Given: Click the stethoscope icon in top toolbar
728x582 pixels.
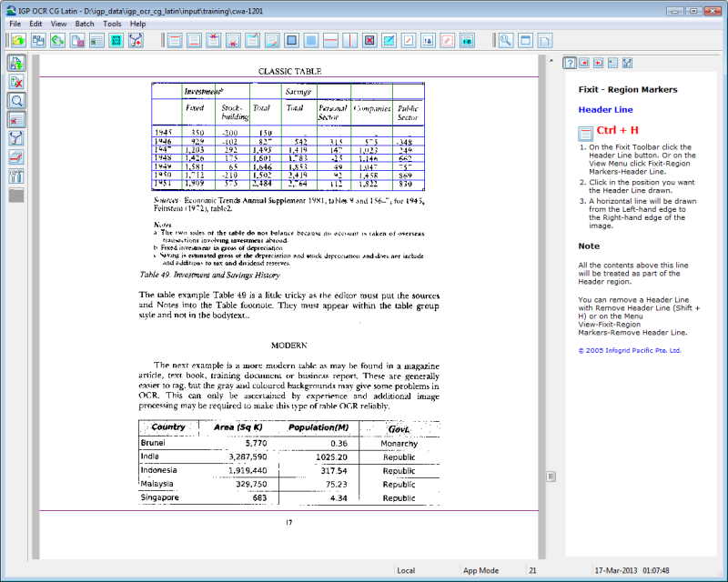Looking at the screenshot, I should (136, 40).
